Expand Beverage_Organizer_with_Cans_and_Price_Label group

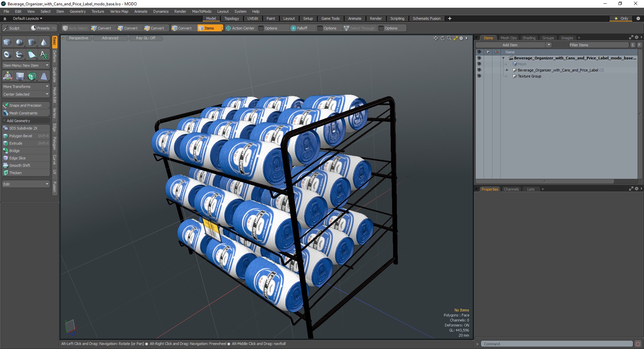click(507, 70)
